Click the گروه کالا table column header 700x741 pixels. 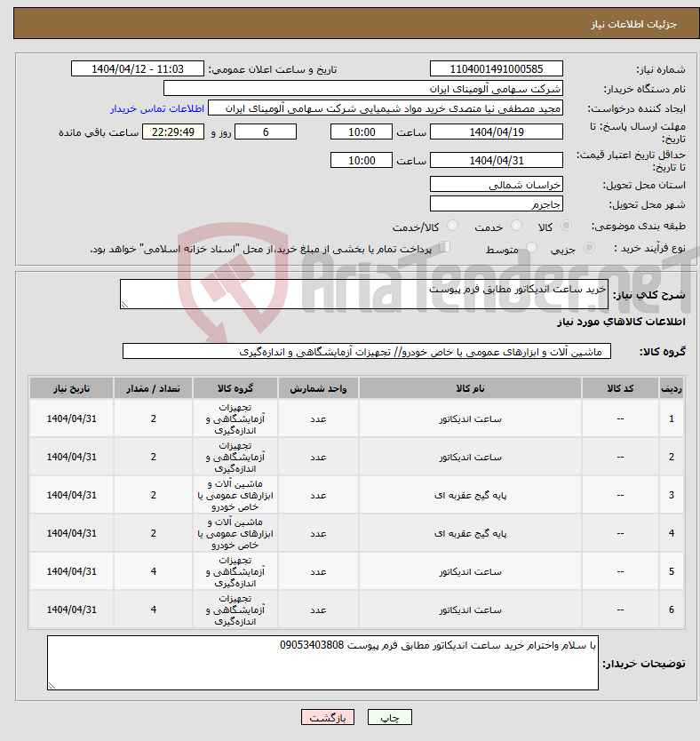point(235,388)
